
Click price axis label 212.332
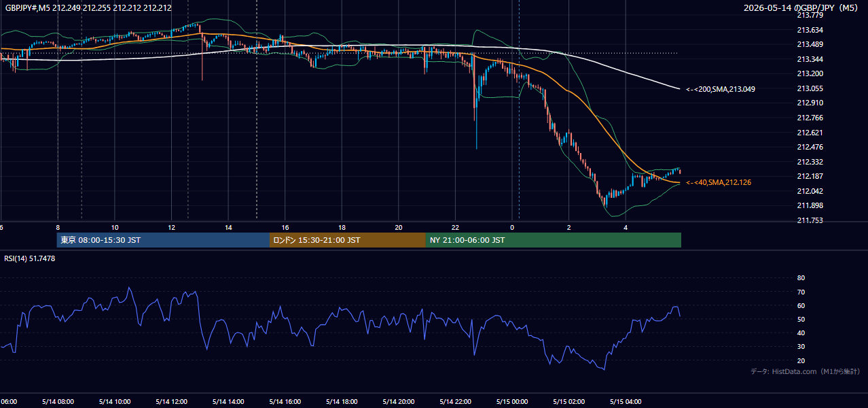(810, 162)
